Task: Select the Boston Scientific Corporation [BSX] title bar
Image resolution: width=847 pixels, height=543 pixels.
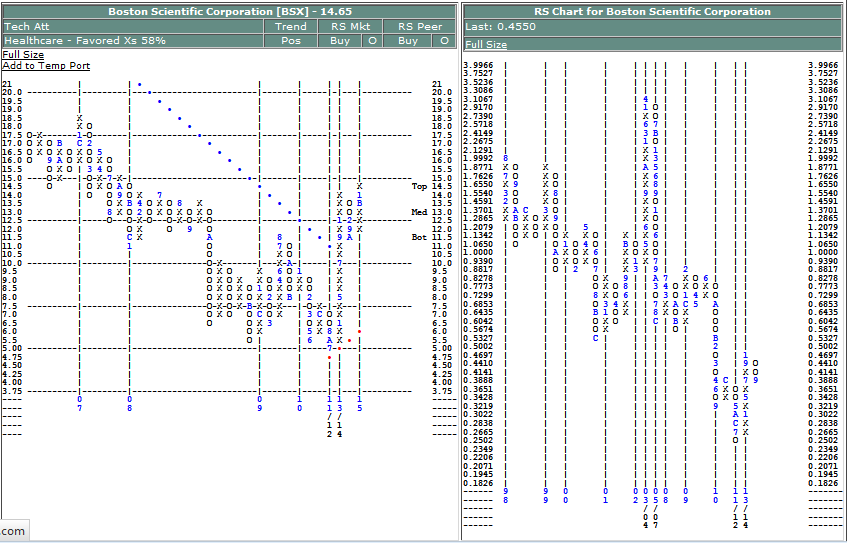Action: coord(229,11)
